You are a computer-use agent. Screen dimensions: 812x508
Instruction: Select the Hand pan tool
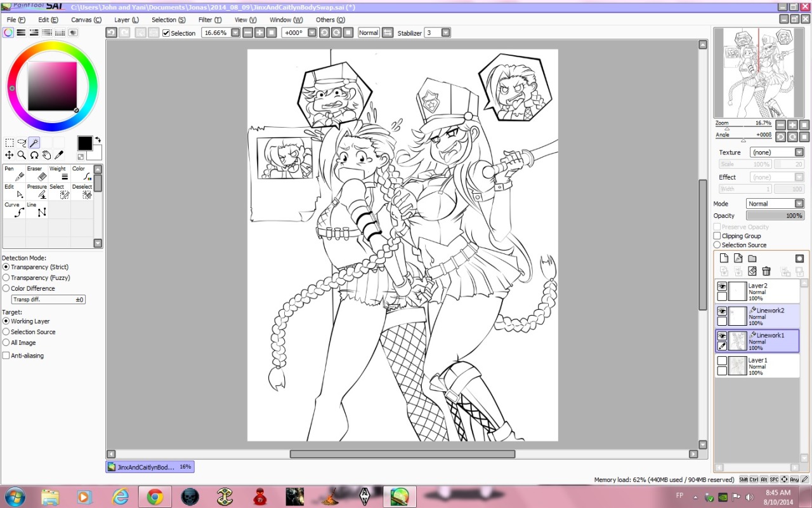point(46,155)
